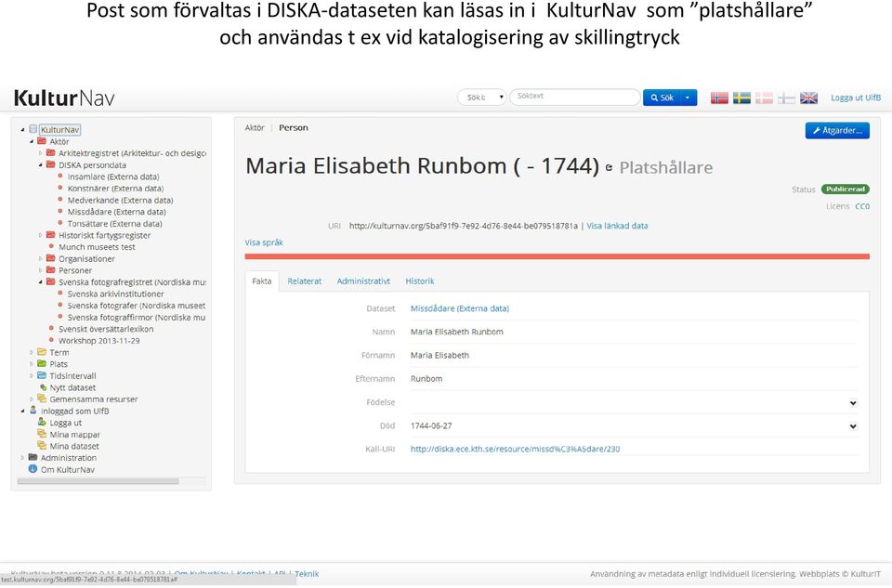Click the Visa språk link
This screenshot has height=588, width=892.
coord(264,242)
